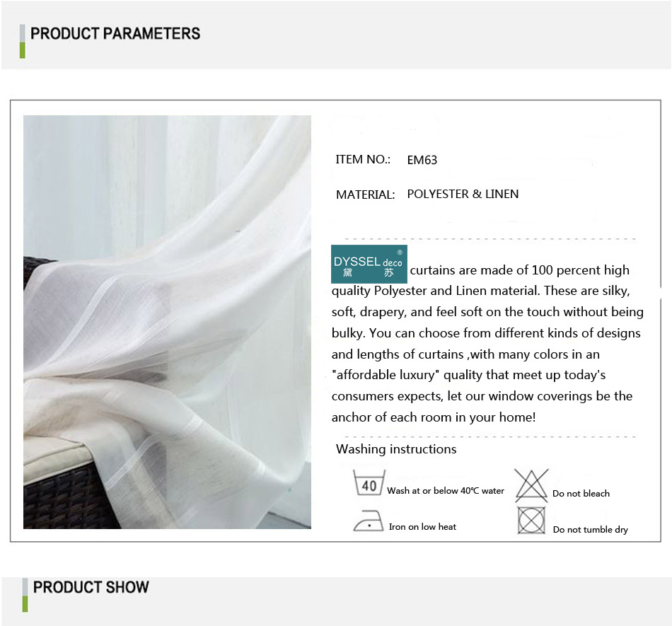672x626 pixels.
Task: Click the Do not bleach text
Action: tap(581, 494)
